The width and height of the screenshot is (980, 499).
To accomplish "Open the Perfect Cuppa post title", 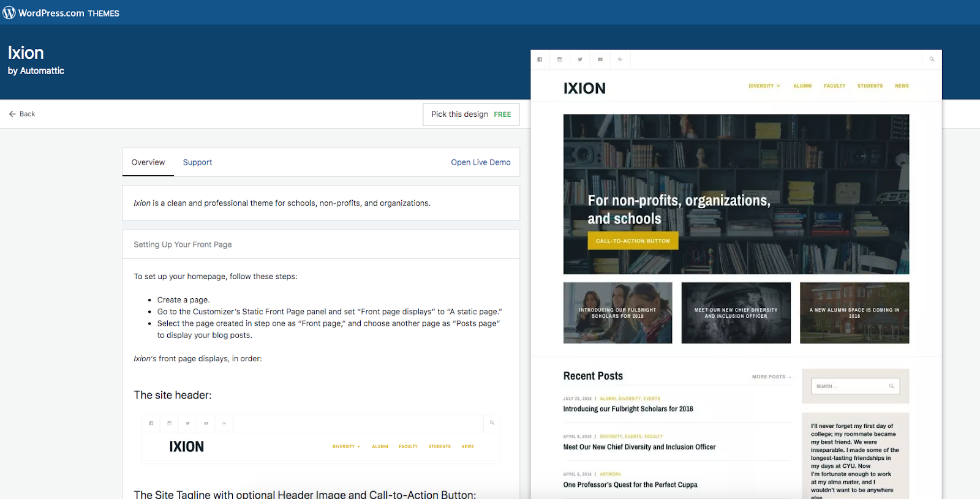I will pyautogui.click(x=630, y=485).
